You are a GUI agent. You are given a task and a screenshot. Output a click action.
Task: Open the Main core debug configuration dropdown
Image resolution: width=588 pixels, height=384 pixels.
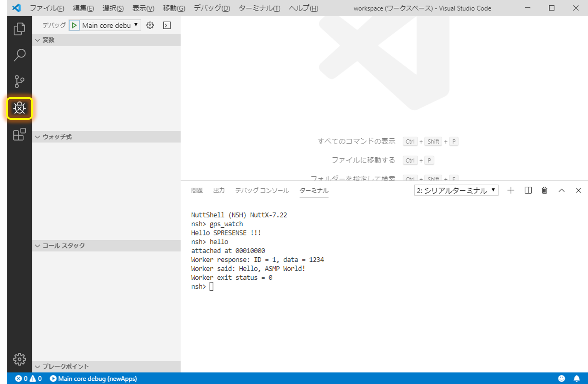108,25
